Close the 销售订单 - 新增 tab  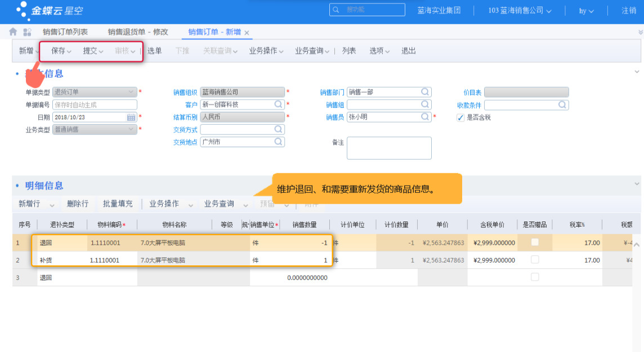point(247,33)
